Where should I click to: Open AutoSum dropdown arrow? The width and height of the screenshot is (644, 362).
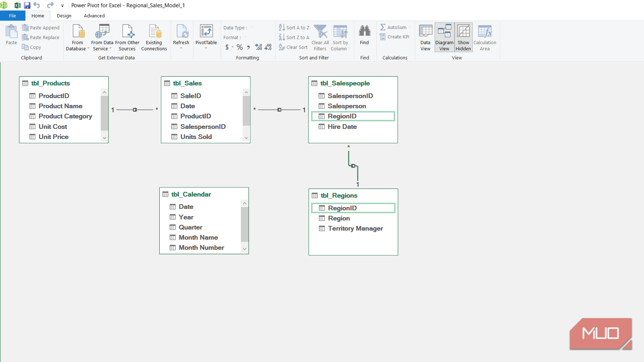click(x=410, y=27)
